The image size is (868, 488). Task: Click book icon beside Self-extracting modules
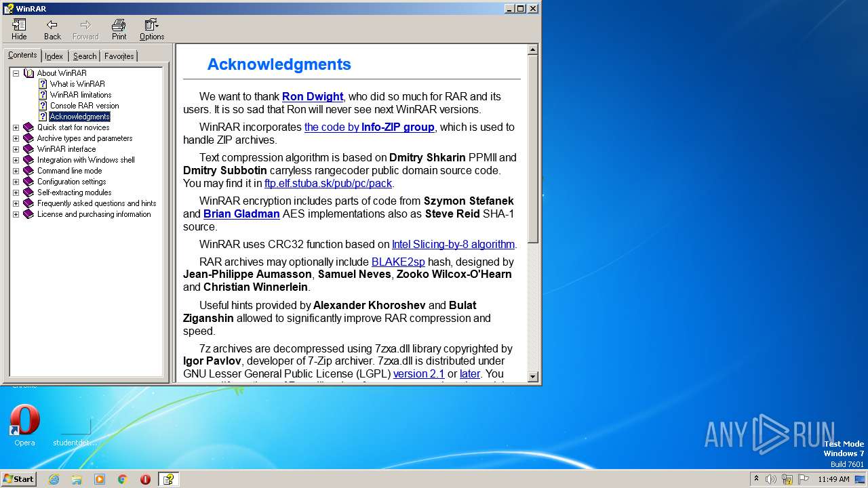pos(28,192)
